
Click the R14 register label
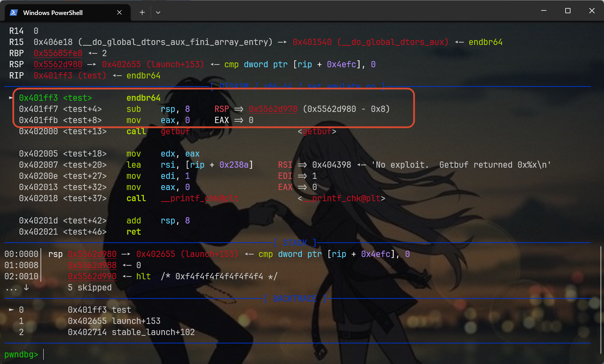(16, 31)
